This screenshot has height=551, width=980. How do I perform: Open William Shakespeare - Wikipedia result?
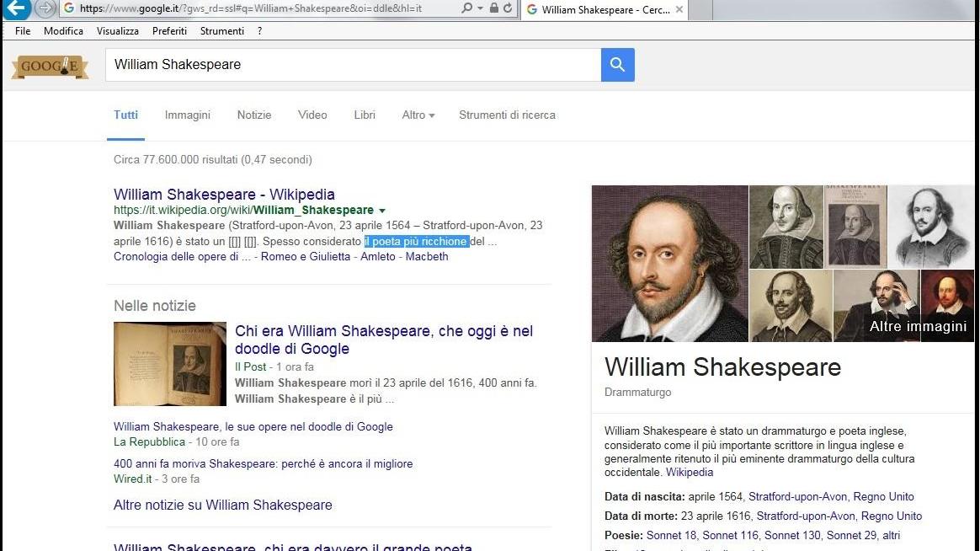(224, 195)
